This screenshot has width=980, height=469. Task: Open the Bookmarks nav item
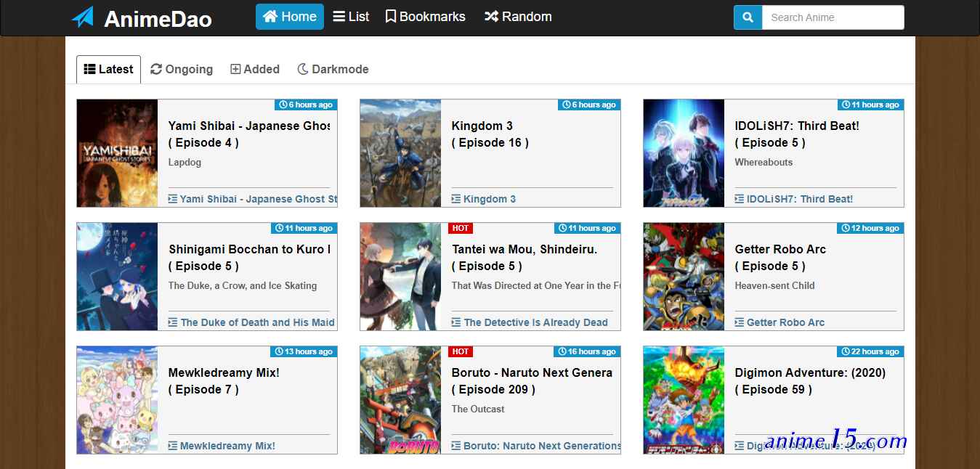click(425, 17)
